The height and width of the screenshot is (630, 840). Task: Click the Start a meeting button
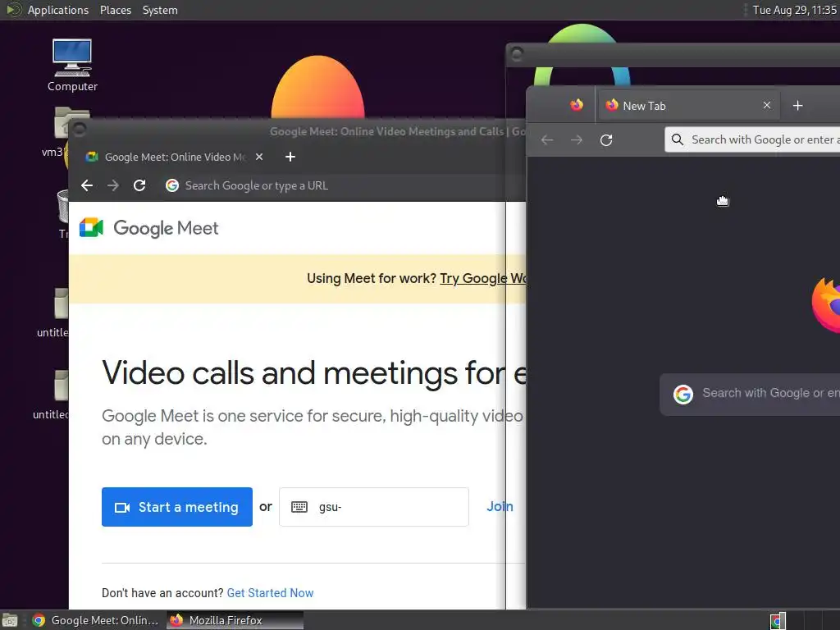(x=177, y=507)
